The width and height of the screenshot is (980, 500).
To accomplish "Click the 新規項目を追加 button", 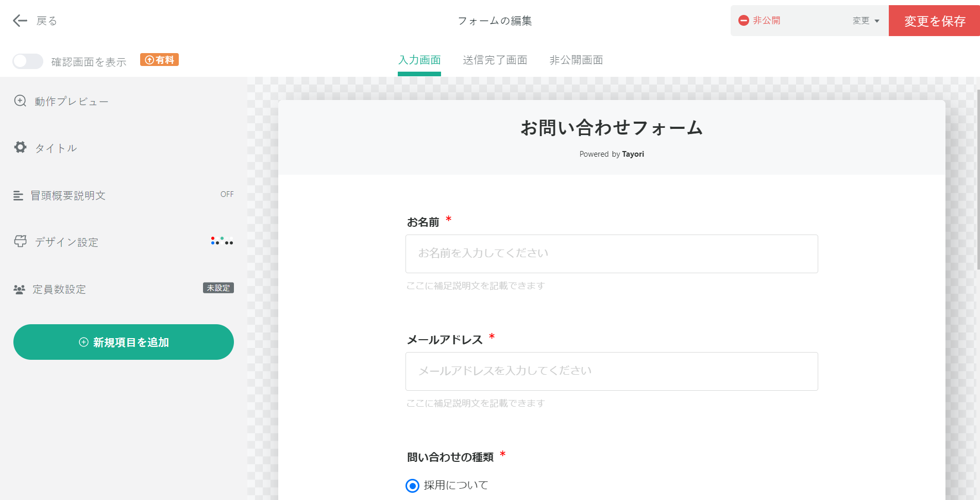I will coord(123,342).
